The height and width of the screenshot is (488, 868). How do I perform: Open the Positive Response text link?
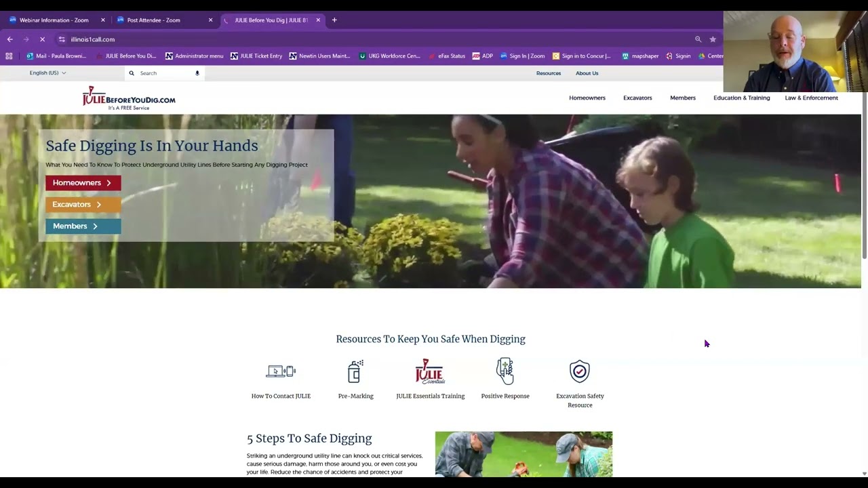pos(505,396)
